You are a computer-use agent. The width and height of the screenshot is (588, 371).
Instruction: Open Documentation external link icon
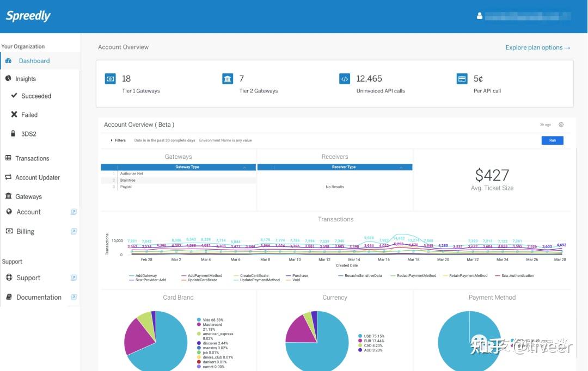[73, 297]
